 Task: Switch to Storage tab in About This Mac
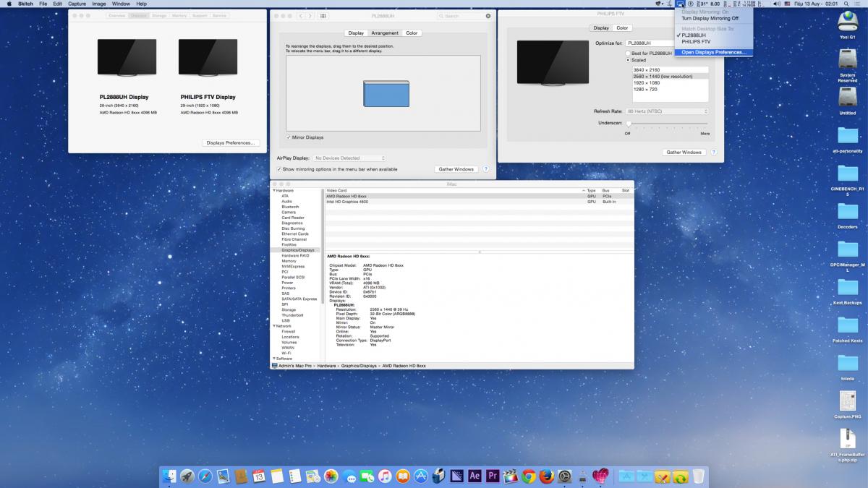coord(159,15)
